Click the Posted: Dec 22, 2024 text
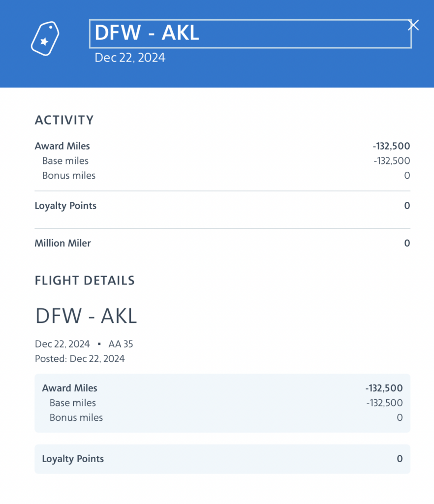 (80, 358)
